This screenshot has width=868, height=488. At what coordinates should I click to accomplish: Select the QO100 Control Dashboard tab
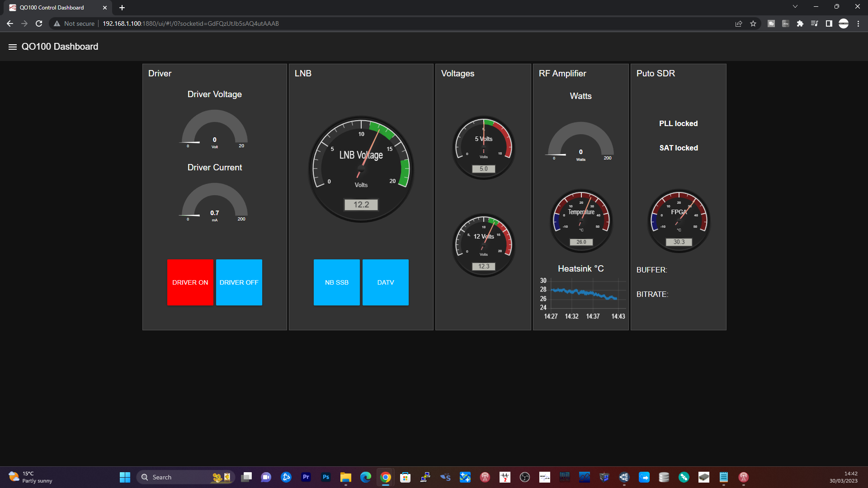coord(54,7)
